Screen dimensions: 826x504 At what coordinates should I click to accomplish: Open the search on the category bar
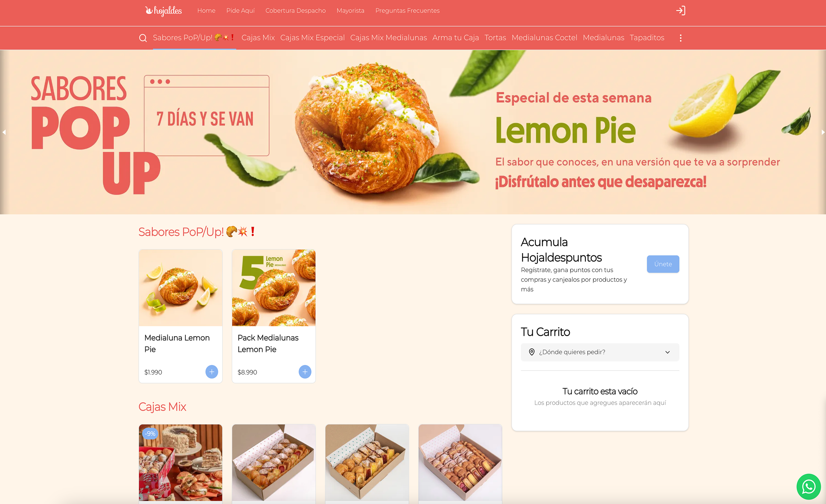pyautogui.click(x=143, y=38)
